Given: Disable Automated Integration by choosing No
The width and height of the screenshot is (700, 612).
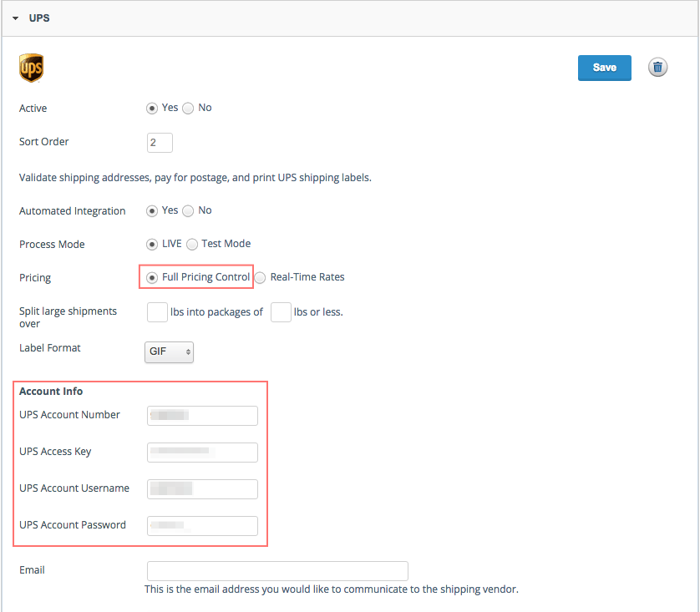Looking at the screenshot, I should 188,211.
